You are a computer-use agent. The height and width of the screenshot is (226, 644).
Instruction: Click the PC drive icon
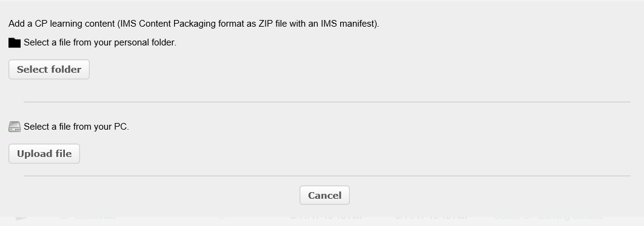pos(15,127)
